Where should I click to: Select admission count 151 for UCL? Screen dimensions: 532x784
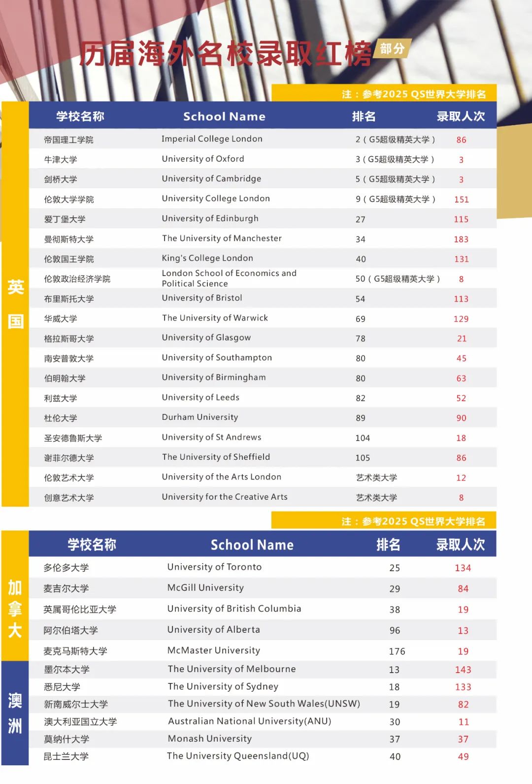462,200
